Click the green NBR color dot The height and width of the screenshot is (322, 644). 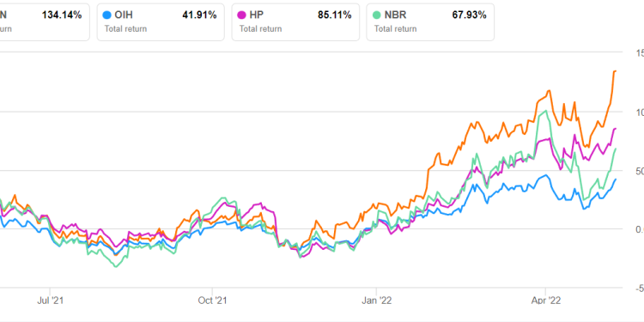click(x=377, y=15)
